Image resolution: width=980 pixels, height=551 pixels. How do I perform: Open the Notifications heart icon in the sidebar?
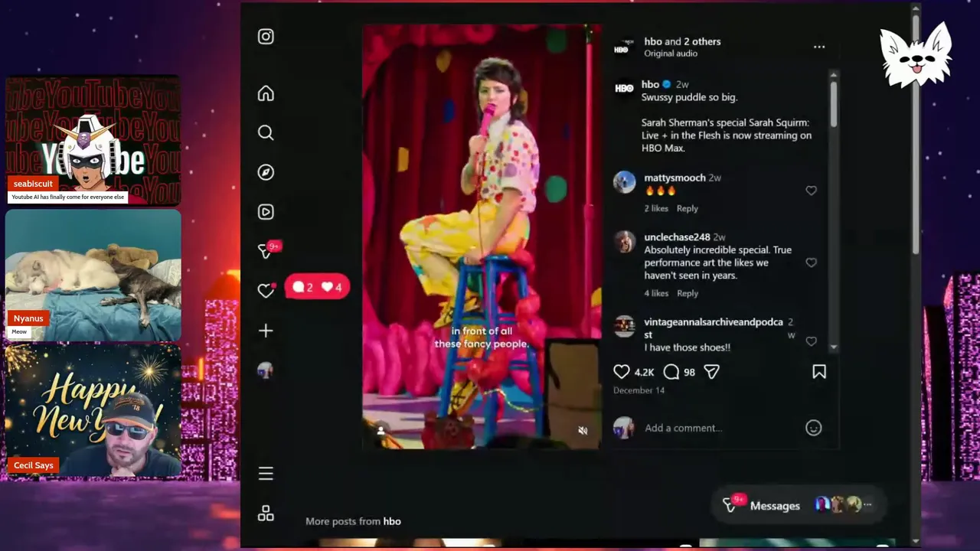point(266,290)
